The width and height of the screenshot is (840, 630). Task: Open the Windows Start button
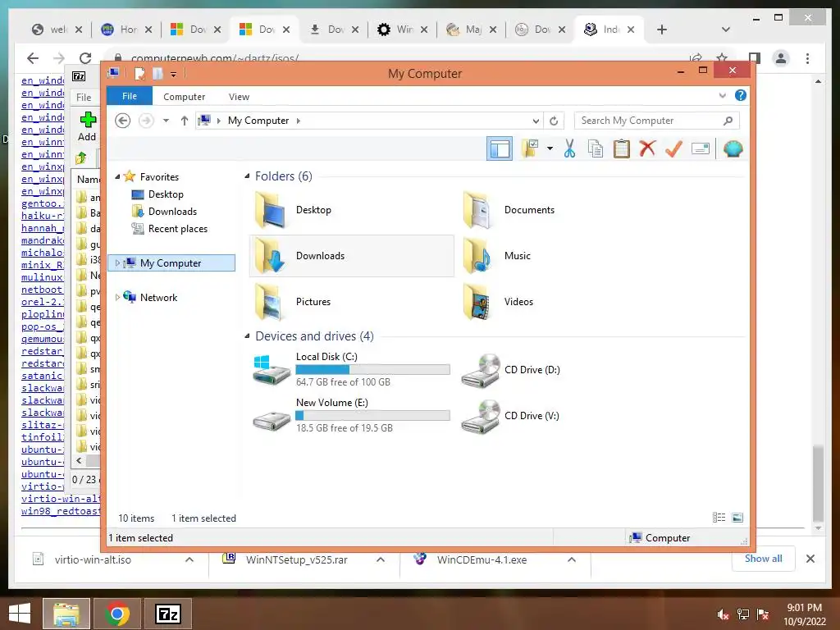pyautogui.click(x=20, y=614)
